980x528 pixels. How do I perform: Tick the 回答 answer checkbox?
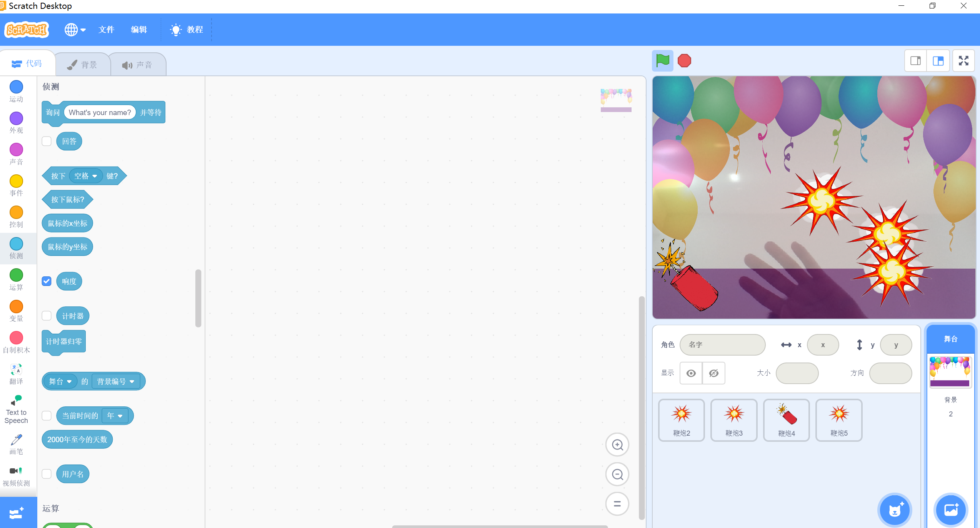(47, 141)
